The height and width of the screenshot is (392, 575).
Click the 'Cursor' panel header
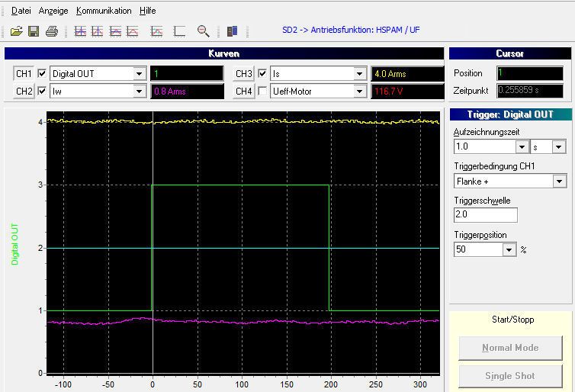coord(510,53)
